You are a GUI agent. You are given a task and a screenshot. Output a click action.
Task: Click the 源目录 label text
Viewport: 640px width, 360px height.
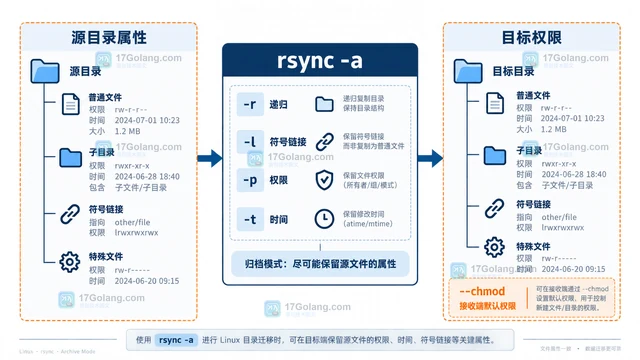point(85,71)
